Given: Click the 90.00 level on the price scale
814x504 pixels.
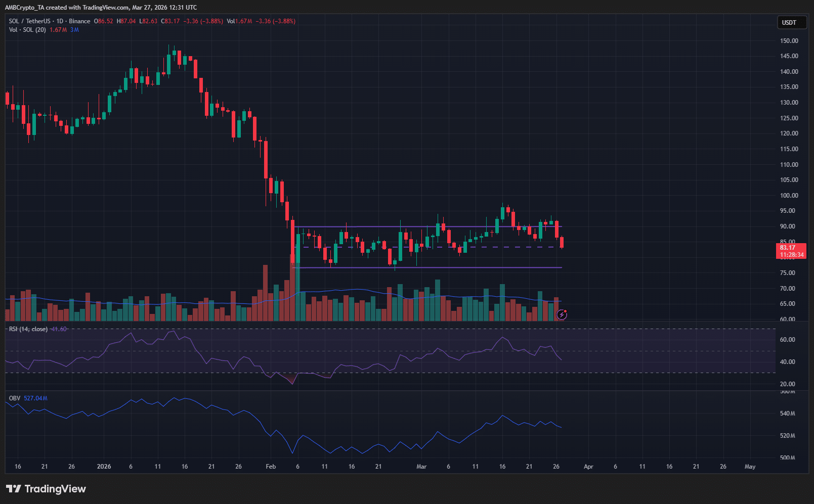Looking at the screenshot, I should click(787, 226).
